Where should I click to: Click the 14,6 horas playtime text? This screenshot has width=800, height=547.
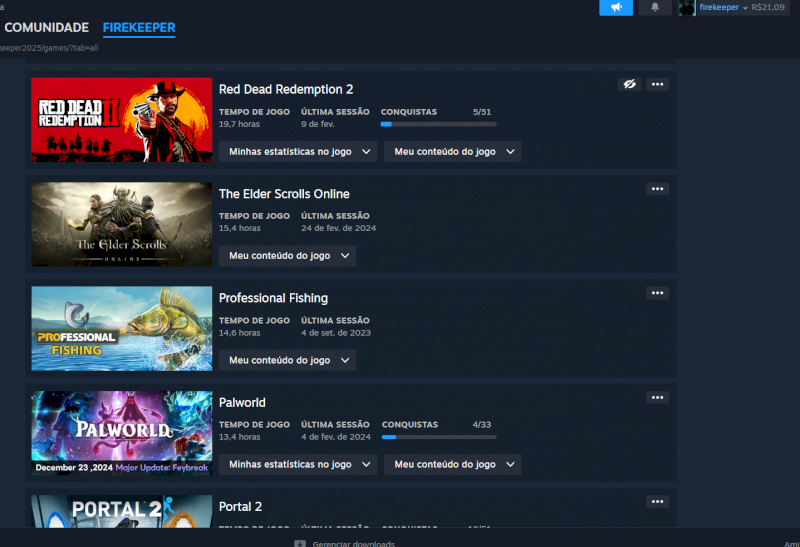pyautogui.click(x=239, y=333)
